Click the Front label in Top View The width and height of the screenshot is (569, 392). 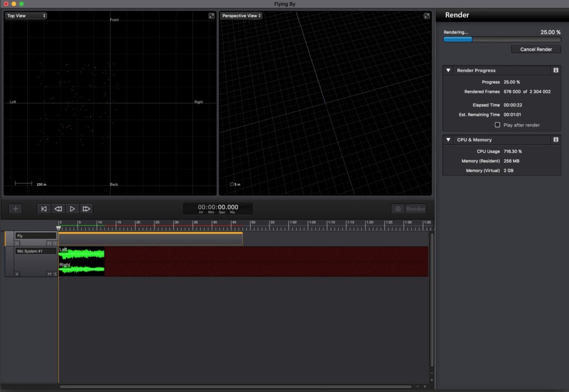pos(114,20)
